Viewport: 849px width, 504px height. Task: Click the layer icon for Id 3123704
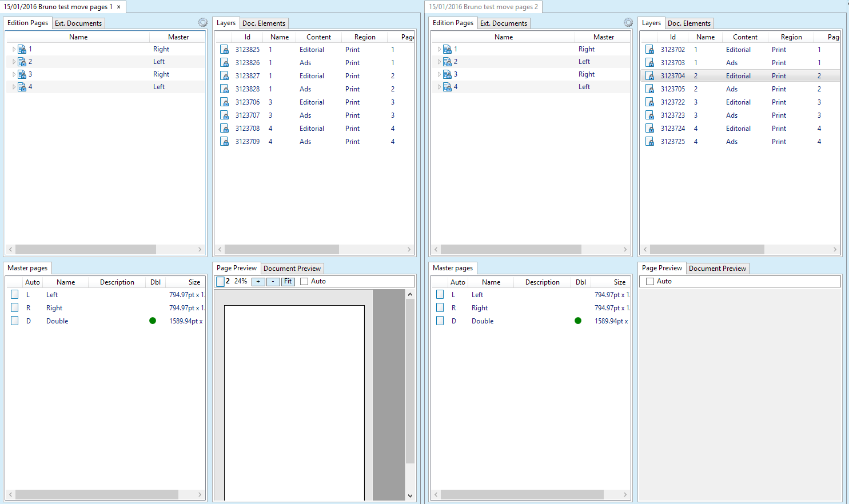tap(650, 76)
